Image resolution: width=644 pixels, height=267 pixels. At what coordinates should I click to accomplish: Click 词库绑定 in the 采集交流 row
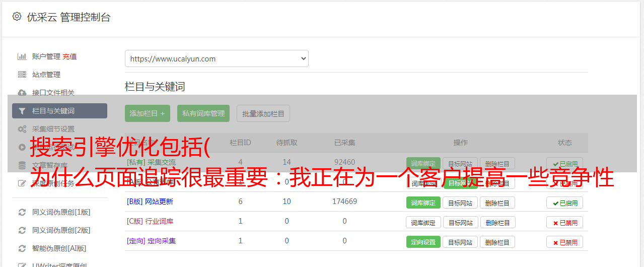[423, 164]
